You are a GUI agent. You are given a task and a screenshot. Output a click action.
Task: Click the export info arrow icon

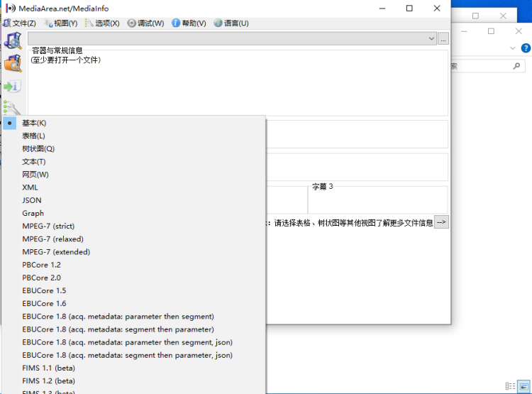point(13,87)
